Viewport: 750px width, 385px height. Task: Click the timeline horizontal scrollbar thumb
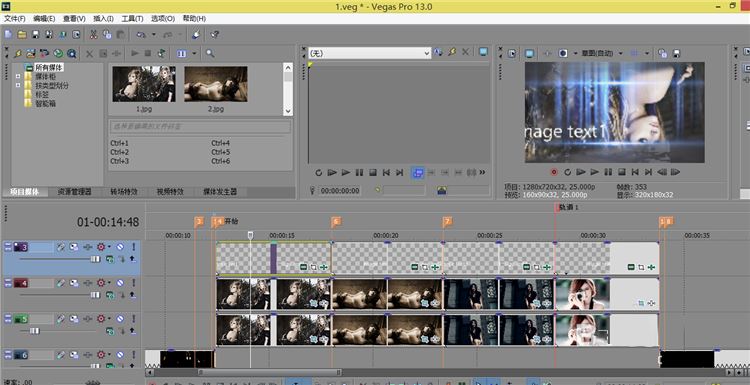click(x=270, y=372)
